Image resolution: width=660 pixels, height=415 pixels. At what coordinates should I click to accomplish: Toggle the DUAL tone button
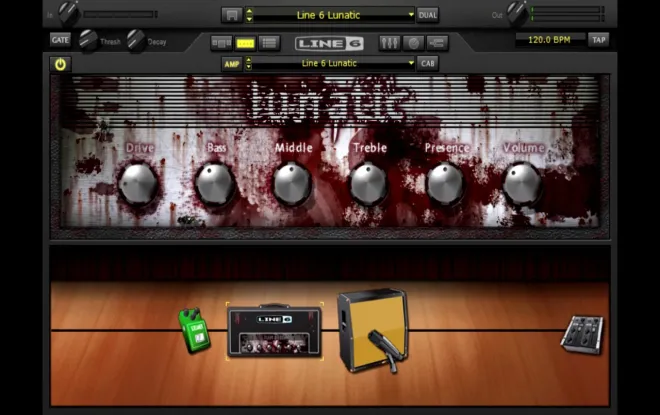point(428,15)
